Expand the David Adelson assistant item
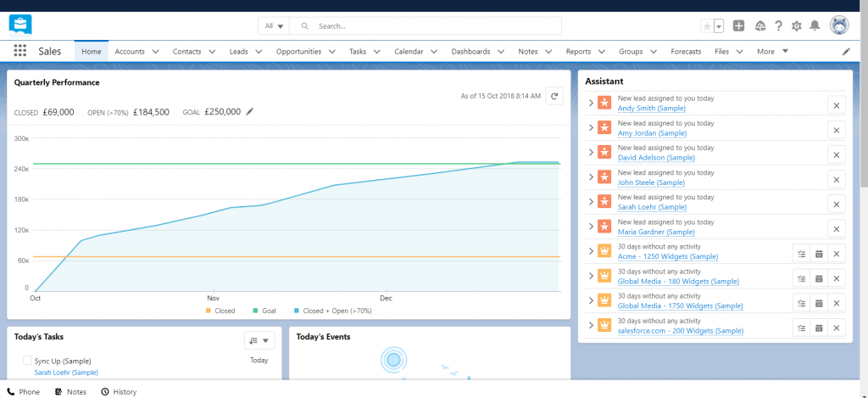 point(591,153)
